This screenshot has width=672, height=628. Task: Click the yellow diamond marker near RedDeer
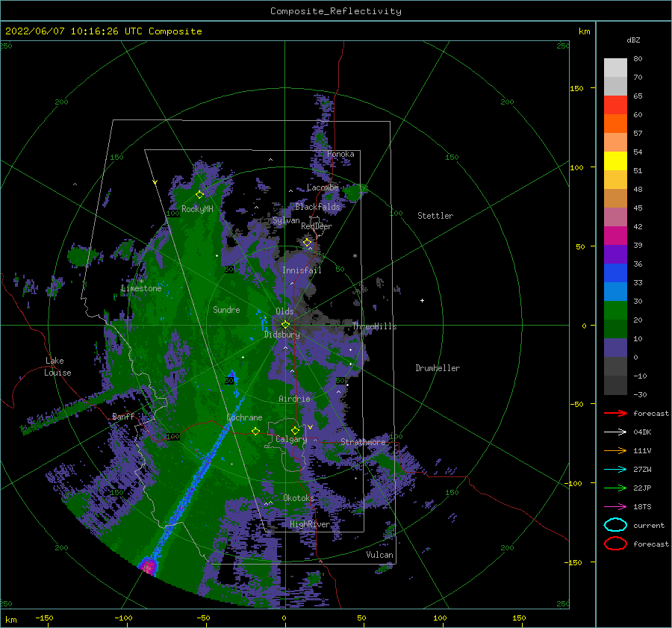click(x=308, y=243)
